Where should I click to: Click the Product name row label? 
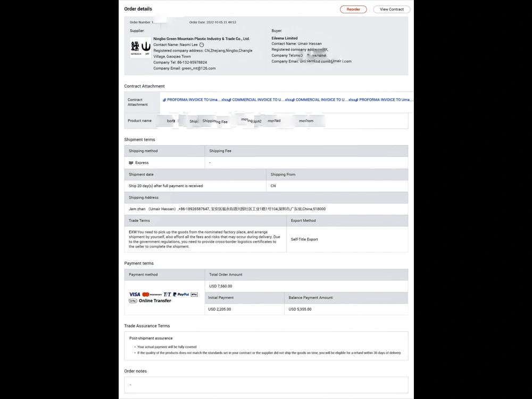point(139,121)
